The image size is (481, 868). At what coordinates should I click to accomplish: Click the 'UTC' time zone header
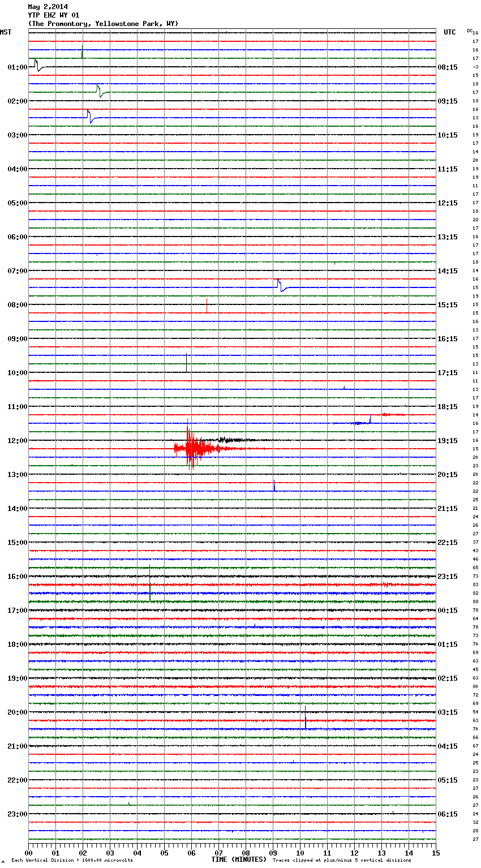(449, 32)
